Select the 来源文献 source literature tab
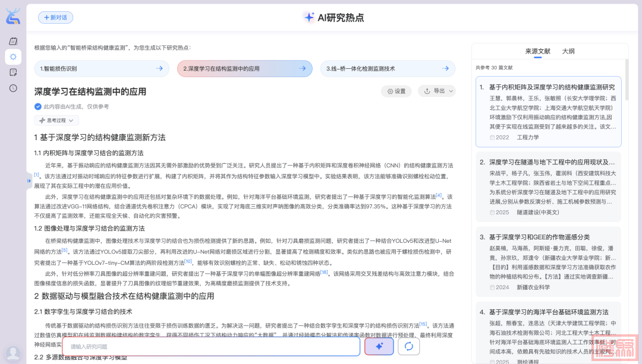This screenshot has width=642, height=364. (537, 52)
